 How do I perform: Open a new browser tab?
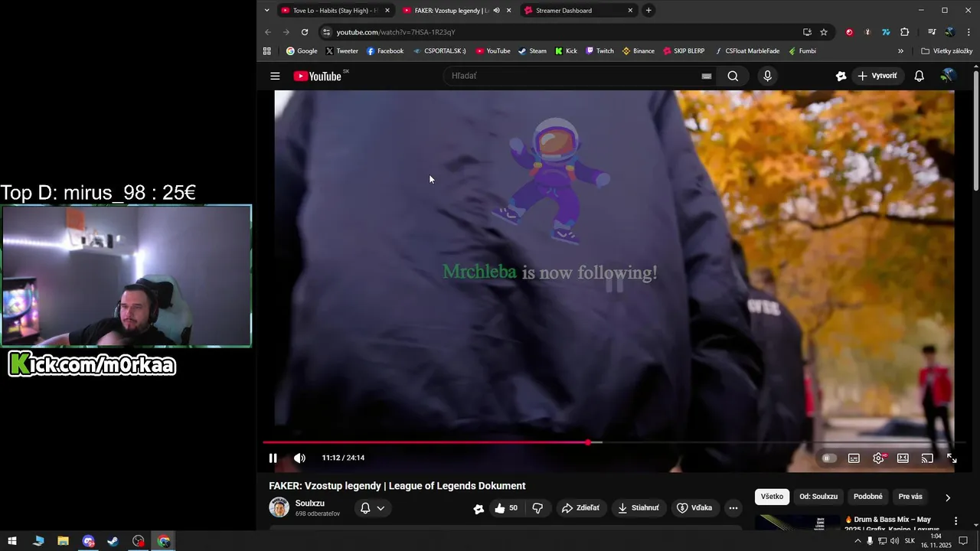click(x=648, y=11)
